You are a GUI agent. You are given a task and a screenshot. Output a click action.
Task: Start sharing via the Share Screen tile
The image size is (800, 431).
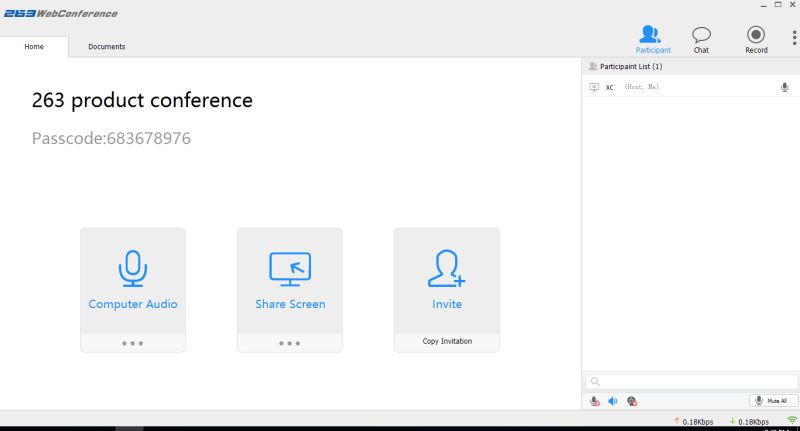click(x=290, y=280)
